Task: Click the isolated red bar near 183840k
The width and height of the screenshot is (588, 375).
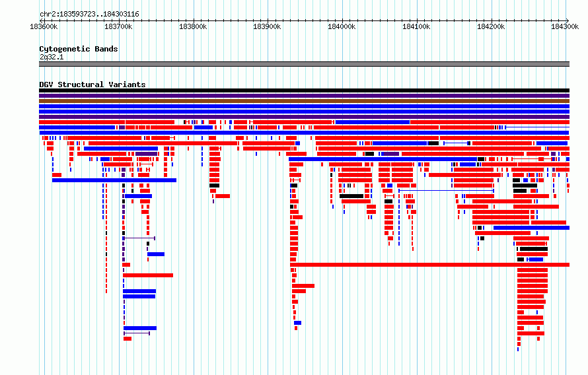Action: 223,196
